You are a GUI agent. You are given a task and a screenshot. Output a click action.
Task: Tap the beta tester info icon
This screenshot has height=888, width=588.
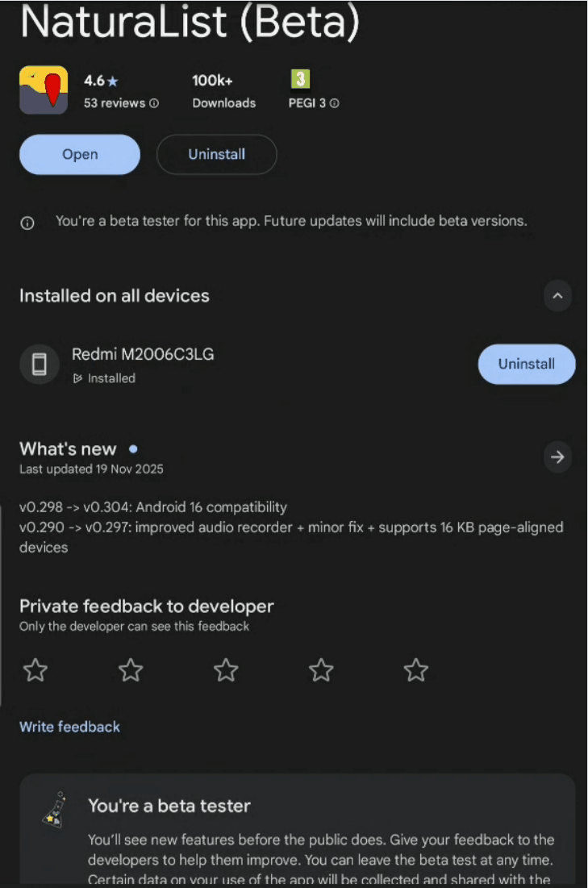pyautogui.click(x=27, y=223)
